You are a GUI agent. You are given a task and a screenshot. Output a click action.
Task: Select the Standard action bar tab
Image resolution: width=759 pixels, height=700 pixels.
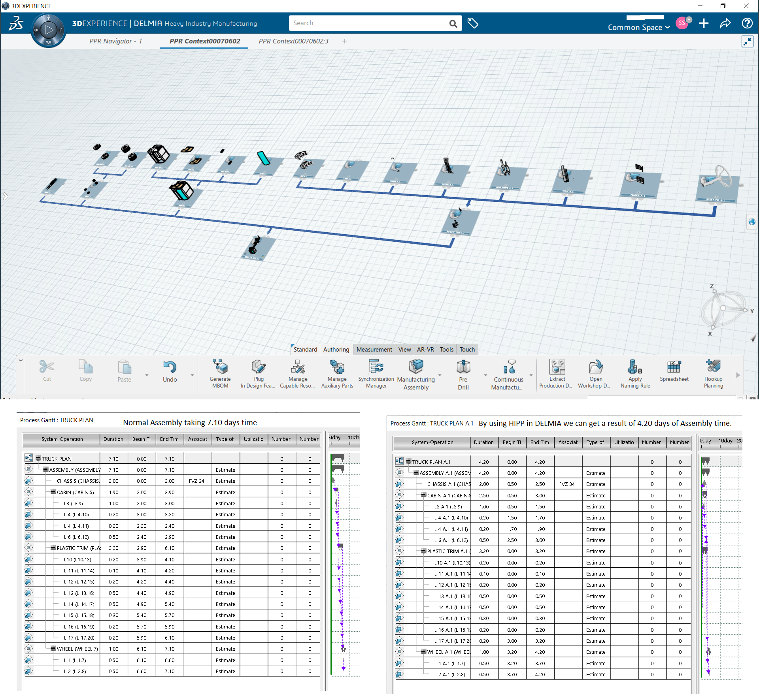(x=305, y=349)
